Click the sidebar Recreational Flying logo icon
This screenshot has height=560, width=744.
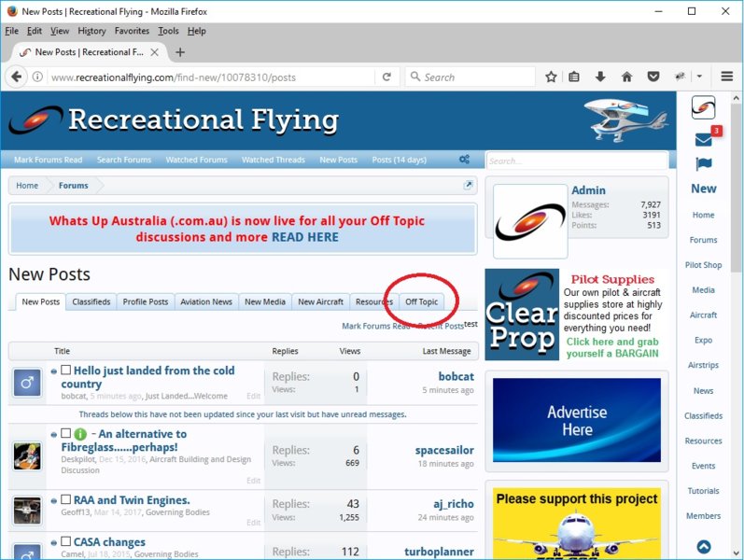pyautogui.click(x=703, y=107)
